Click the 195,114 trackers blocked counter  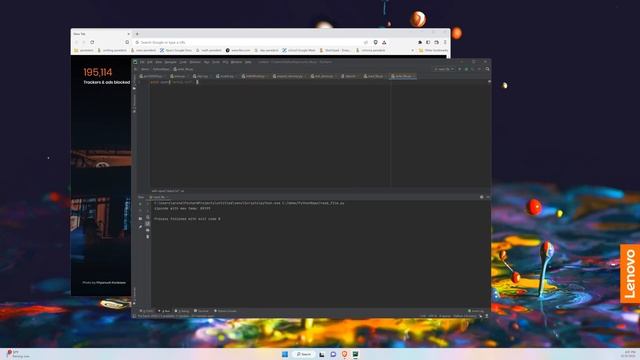point(98,72)
